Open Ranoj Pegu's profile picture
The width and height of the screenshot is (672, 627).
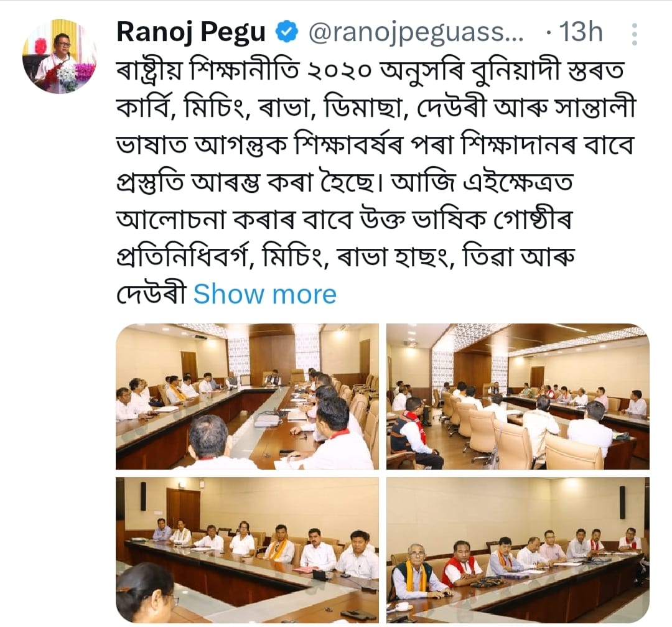pos(60,56)
